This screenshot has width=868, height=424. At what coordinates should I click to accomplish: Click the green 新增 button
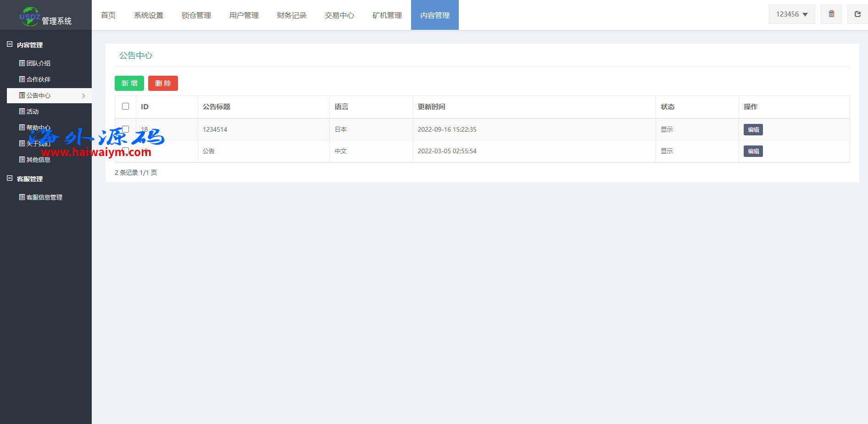point(129,84)
